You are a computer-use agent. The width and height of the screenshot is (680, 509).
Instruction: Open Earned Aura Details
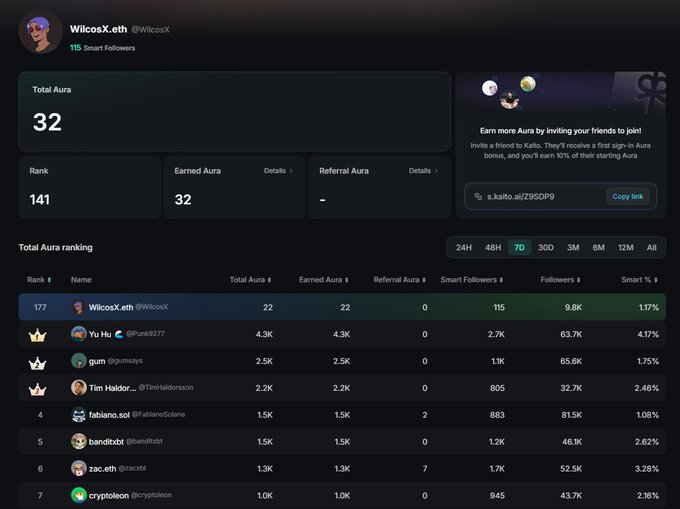pos(278,171)
